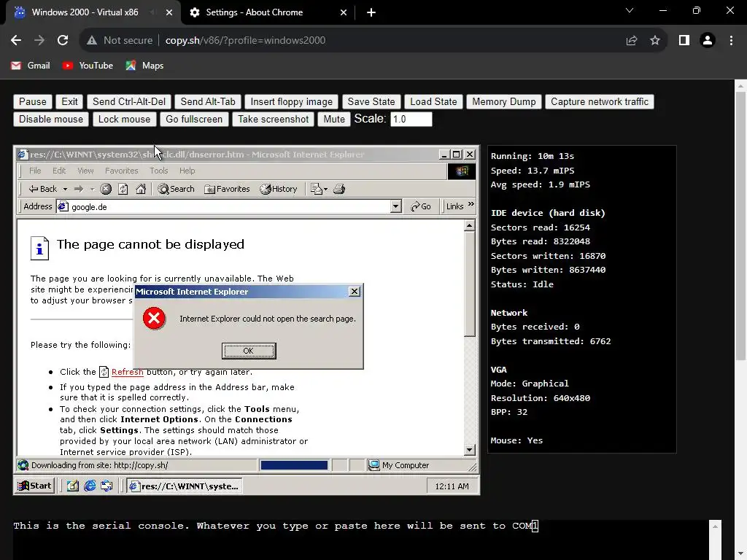Viewport: 747px width, 560px height.
Task: Open the IE File menu
Action: click(x=35, y=171)
